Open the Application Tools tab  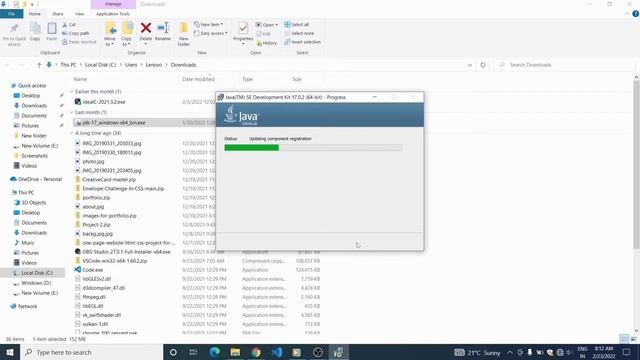pos(113,14)
